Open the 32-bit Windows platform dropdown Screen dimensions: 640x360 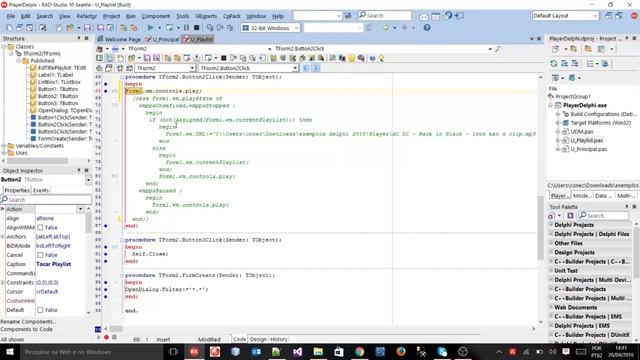pos(296,28)
